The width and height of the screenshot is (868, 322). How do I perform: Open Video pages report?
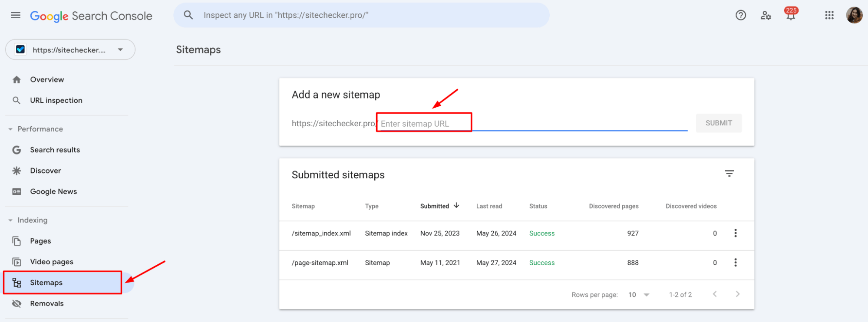coord(52,262)
